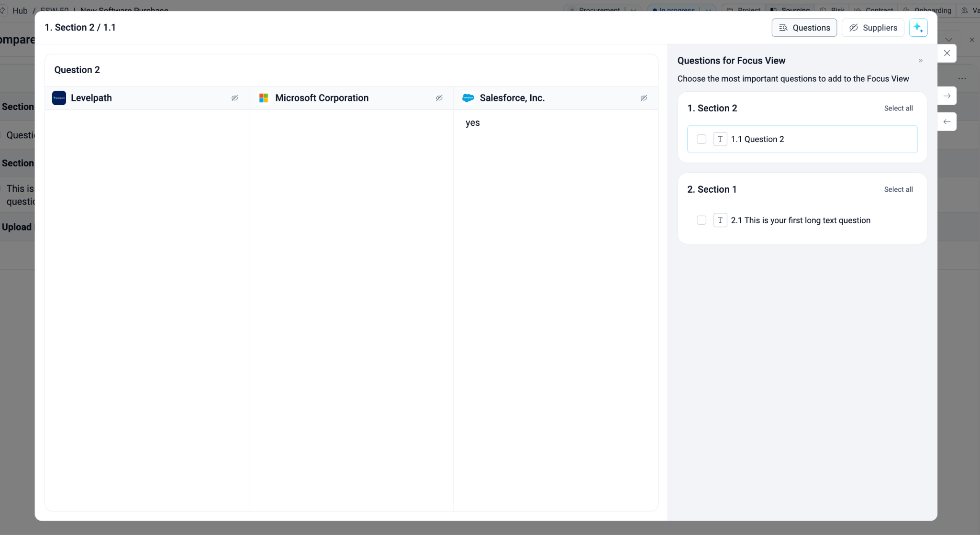The image size is (980, 535).
Task: Go to next question with right arrow
Action: [947, 96]
